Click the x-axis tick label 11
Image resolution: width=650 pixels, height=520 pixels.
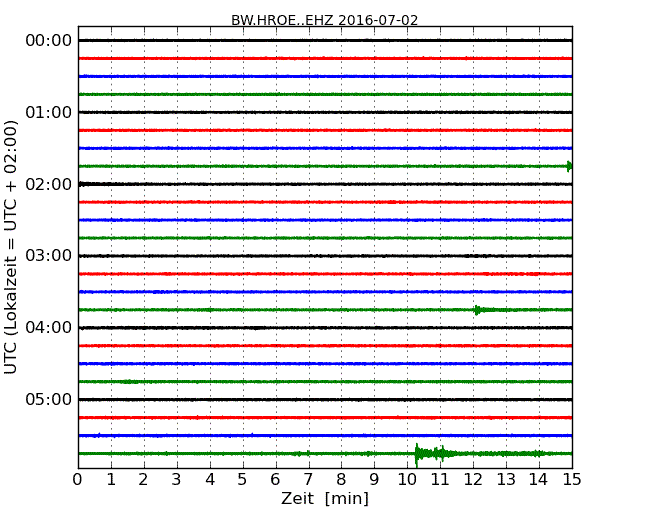point(440,480)
